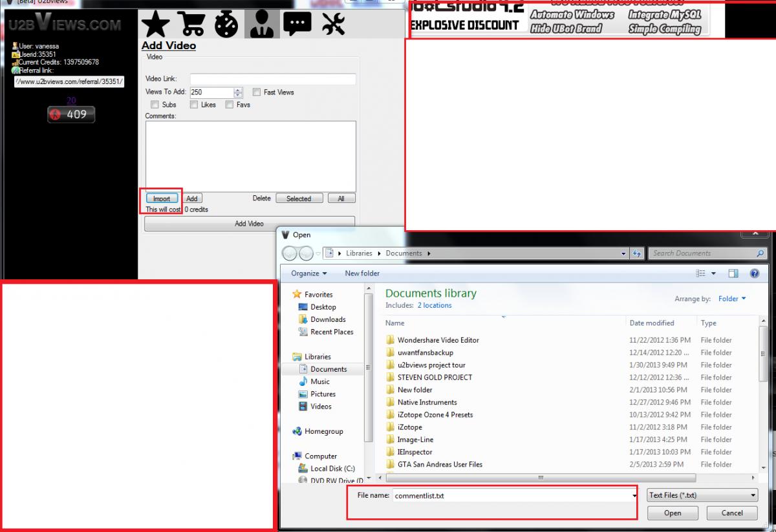The height and width of the screenshot is (532, 776).
Task: Click the Delete All button
Action: 341,199
